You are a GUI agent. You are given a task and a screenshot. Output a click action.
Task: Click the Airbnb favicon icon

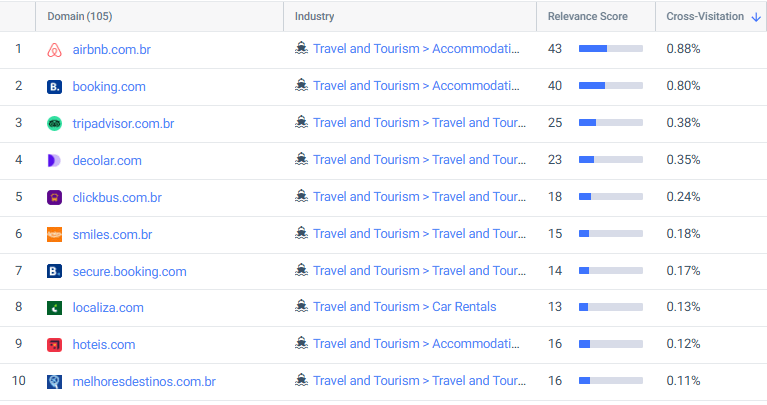54,49
